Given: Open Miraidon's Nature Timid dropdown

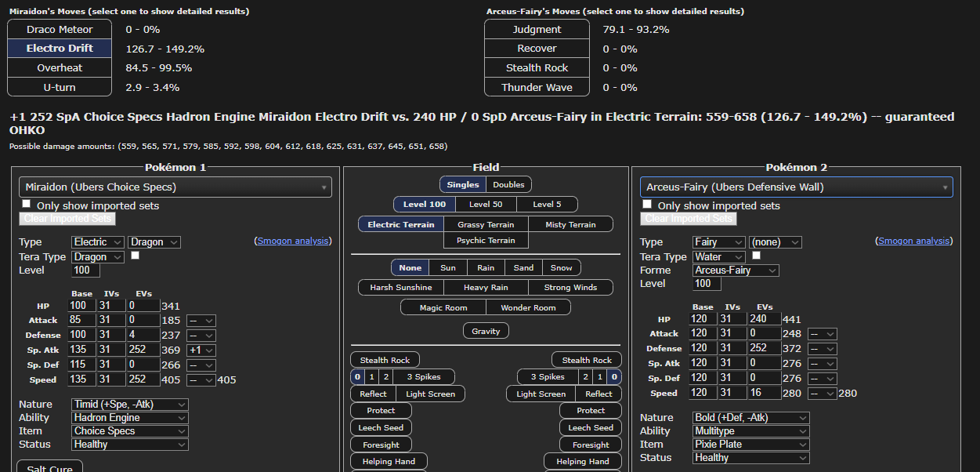Looking at the screenshot, I should 130,405.
